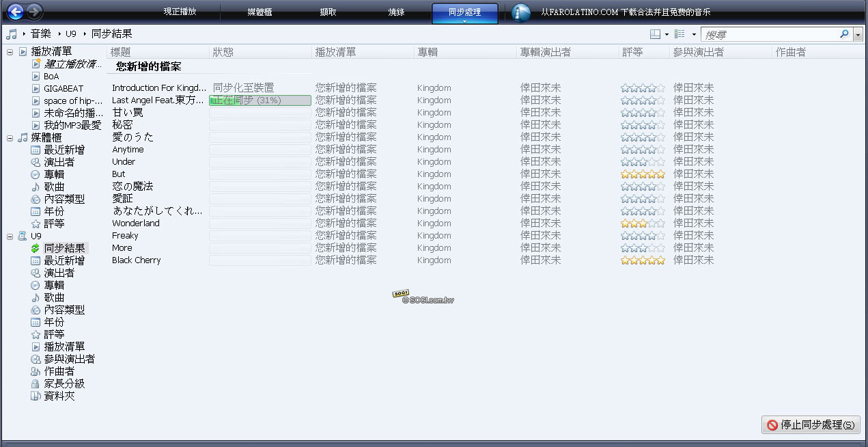868x447 pixels.
Task: Select 建立播放清單 in the sidebar
Action: (73, 64)
